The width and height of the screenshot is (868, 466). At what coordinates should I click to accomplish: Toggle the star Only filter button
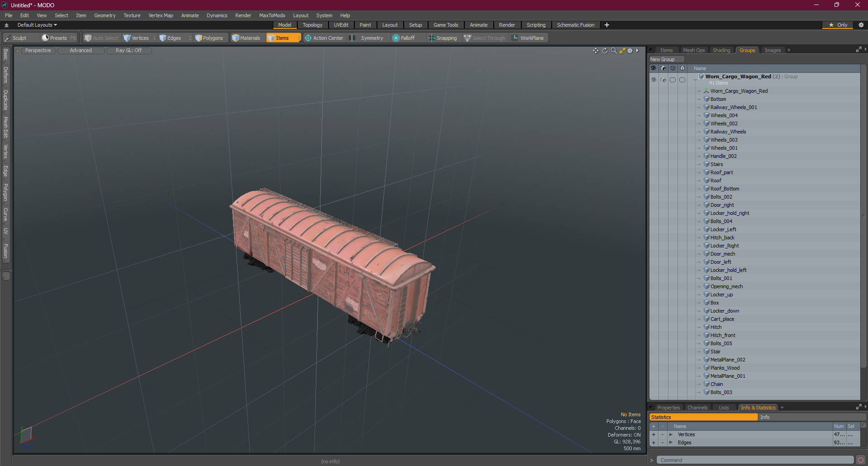pyautogui.click(x=838, y=25)
